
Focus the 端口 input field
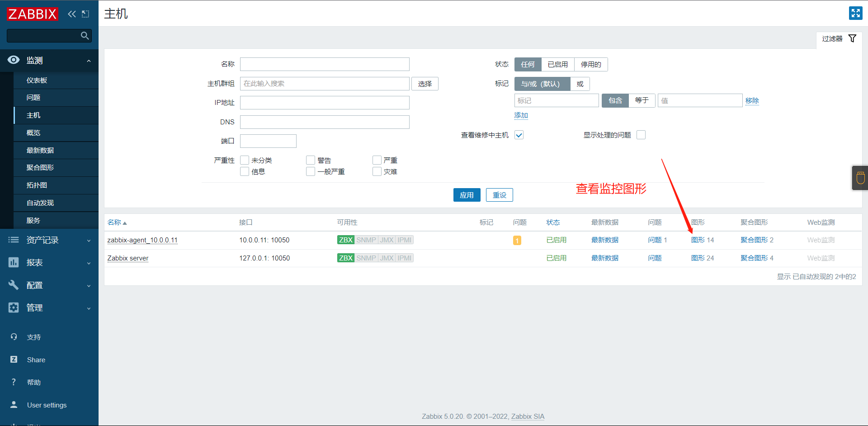tap(268, 141)
